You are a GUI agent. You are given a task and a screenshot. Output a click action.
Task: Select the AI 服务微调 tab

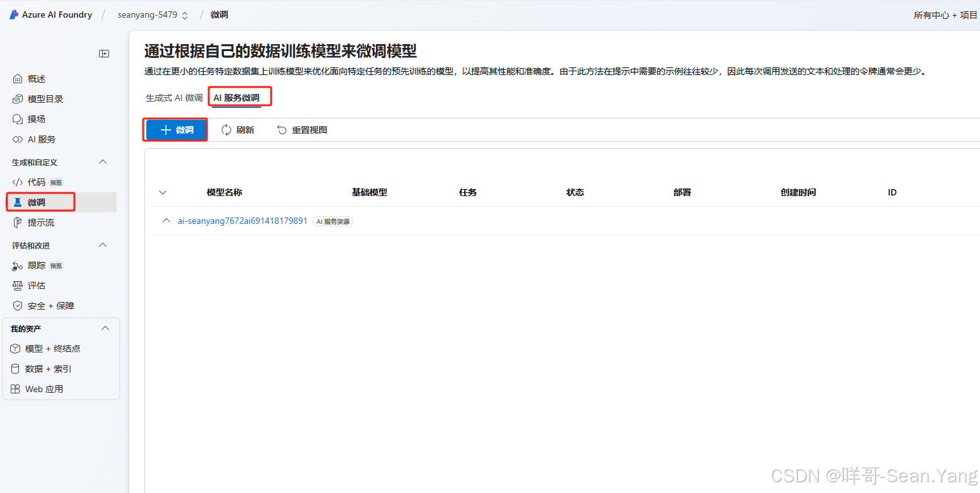tap(236, 98)
